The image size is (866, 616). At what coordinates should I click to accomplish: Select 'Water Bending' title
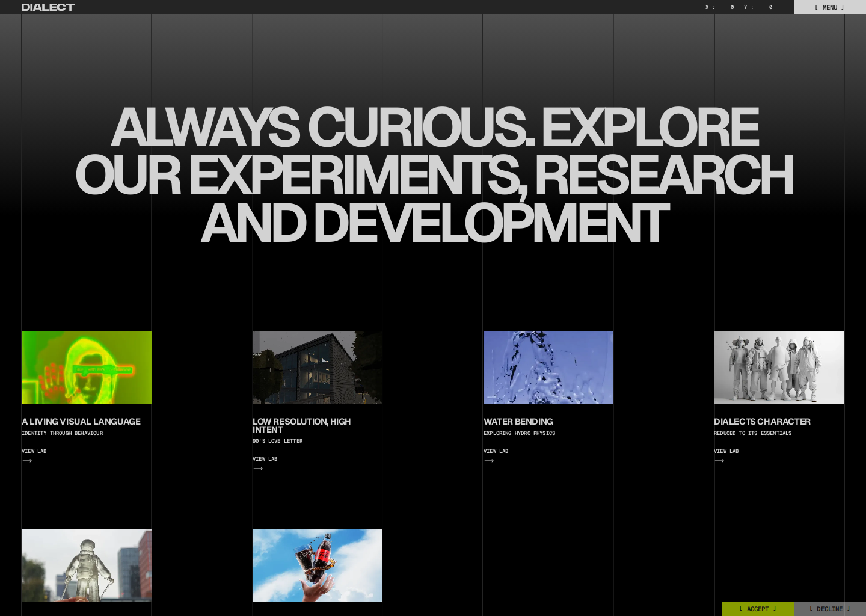tap(518, 422)
